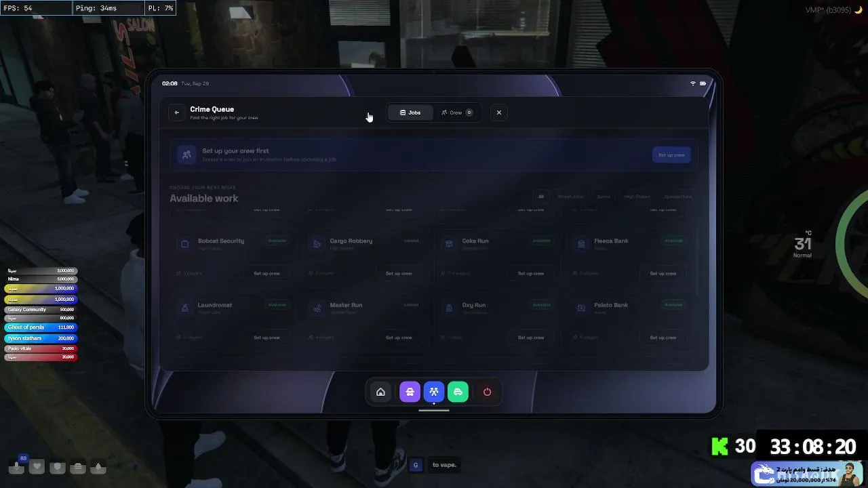Click the Paleto Bank job icon
The height and width of the screenshot is (488, 868).
coord(581,308)
